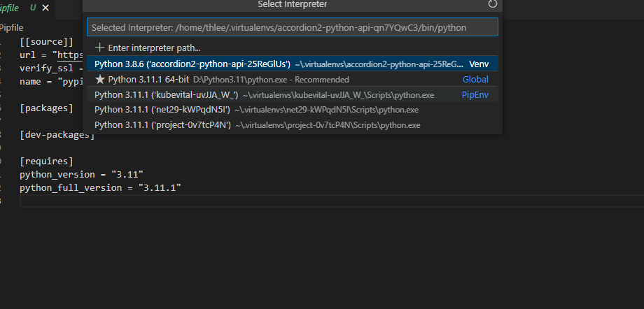Click the D:\Python3.11\python.exe path text
Screen dimensions: 644x309
click(241, 80)
